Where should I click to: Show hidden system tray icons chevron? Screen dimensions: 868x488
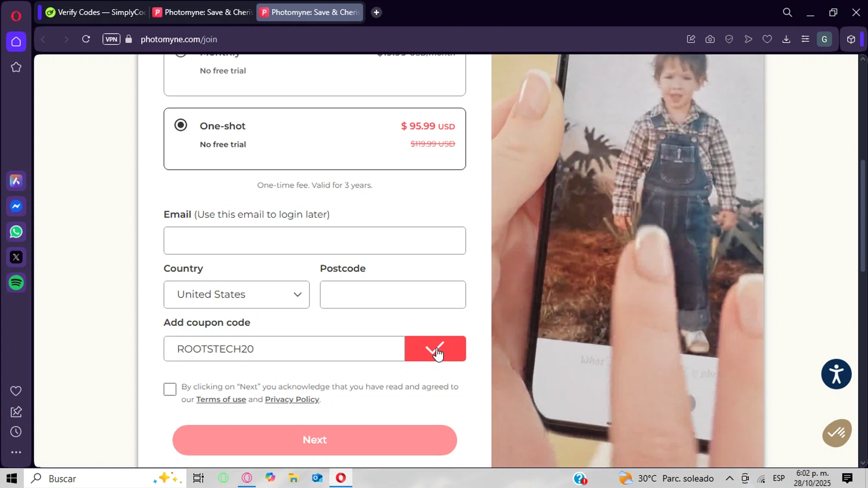[x=730, y=478]
